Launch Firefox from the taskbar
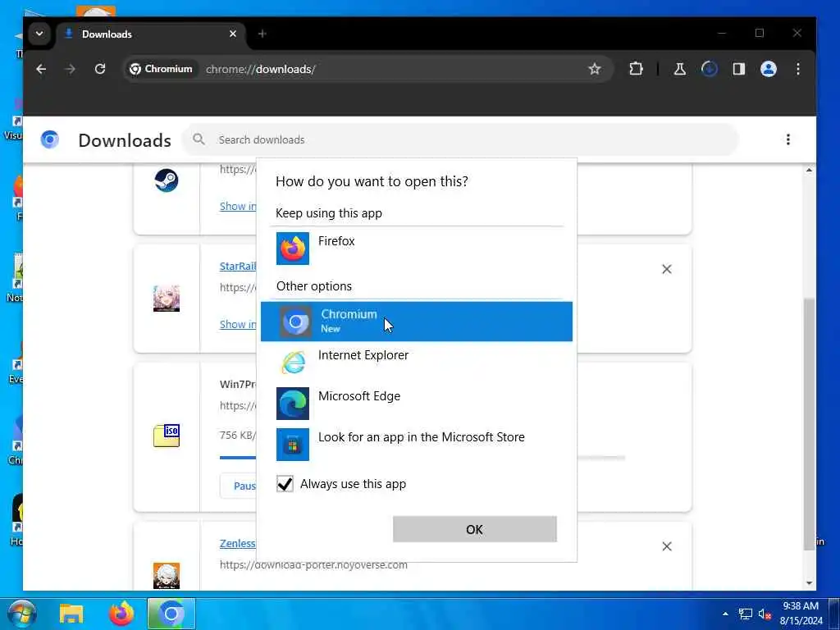840x630 pixels. (121, 614)
